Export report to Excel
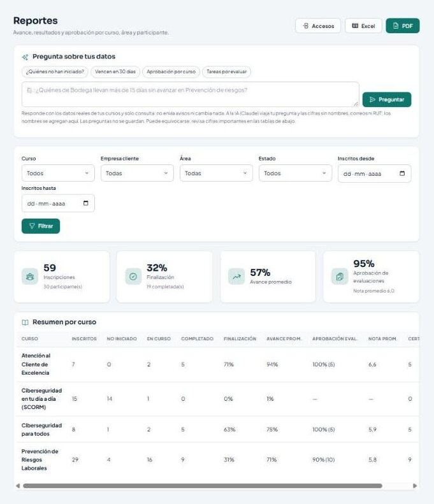Screen dimensions: 434x504 tap(363, 25)
